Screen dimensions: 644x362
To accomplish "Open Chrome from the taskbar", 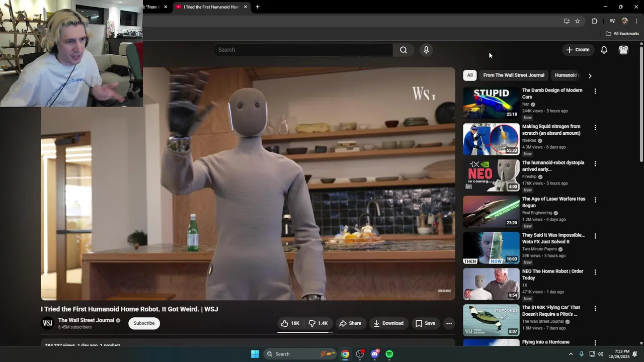I will pos(345,354).
